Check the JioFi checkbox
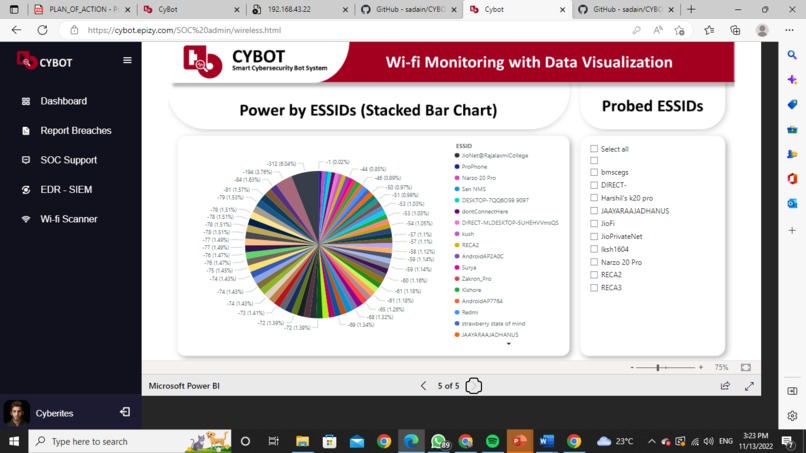Image resolution: width=806 pixels, height=453 pixels. (594, 224)
